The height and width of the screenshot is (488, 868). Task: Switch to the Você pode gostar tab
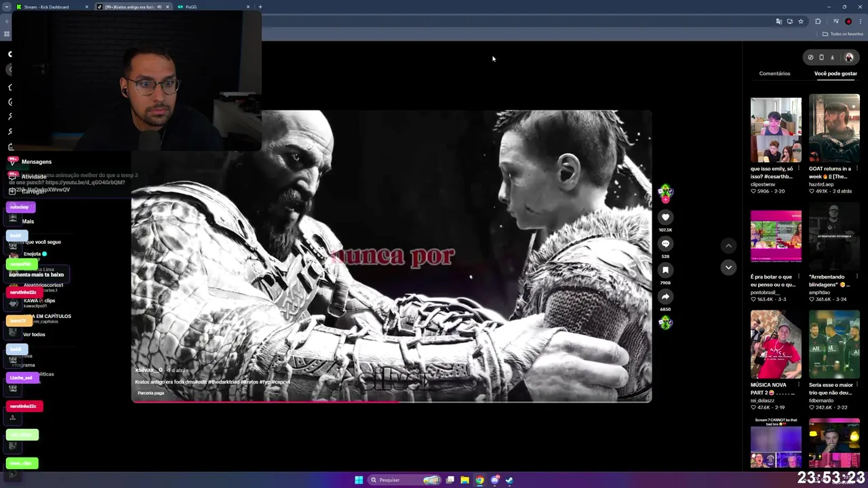point(835,73)
